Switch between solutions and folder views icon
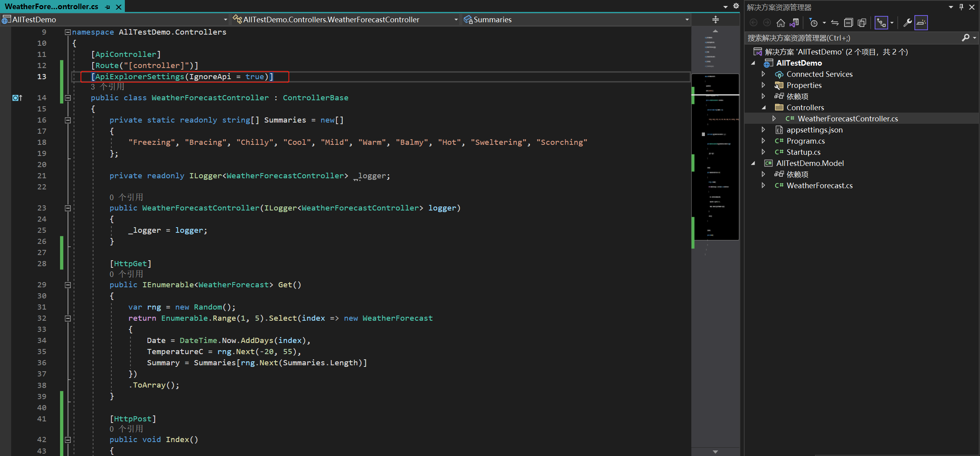 point(794,23)
